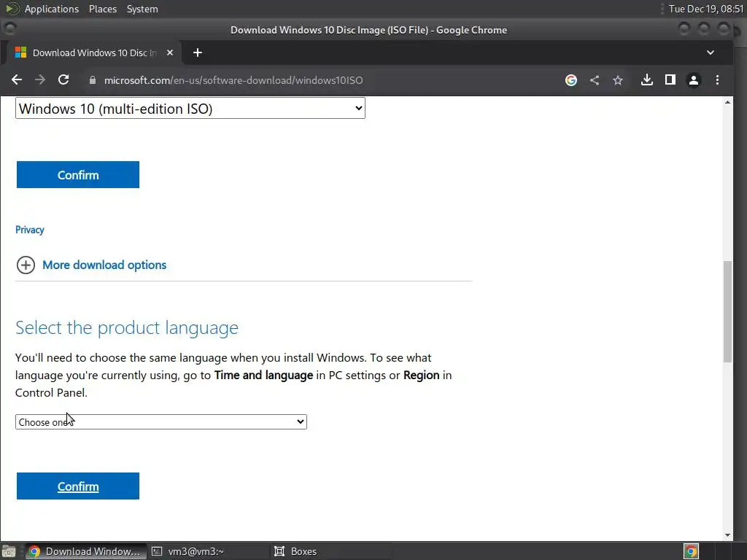747x560 pixels.
Task: Open the tab search chevron
Action: tap(711, 52)
